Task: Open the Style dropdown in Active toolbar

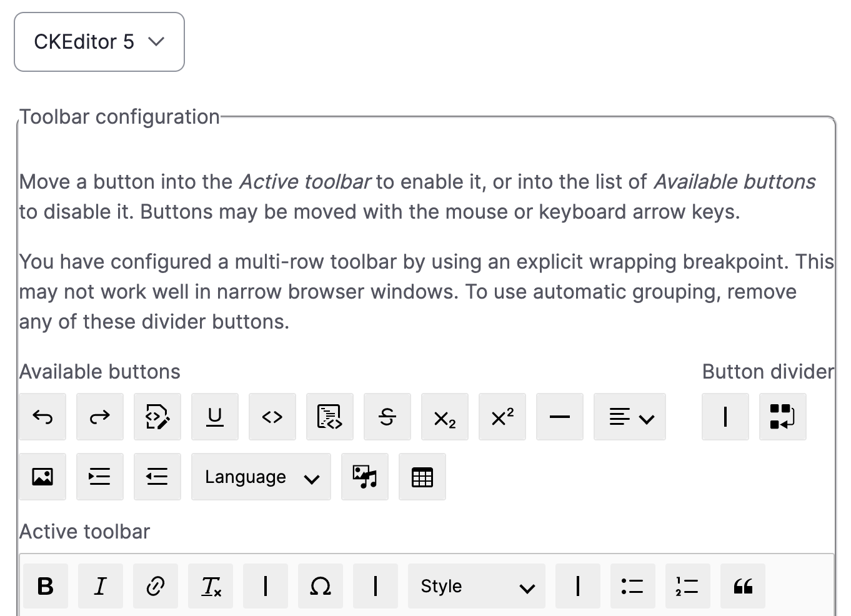Action: (x=476, y=586)
